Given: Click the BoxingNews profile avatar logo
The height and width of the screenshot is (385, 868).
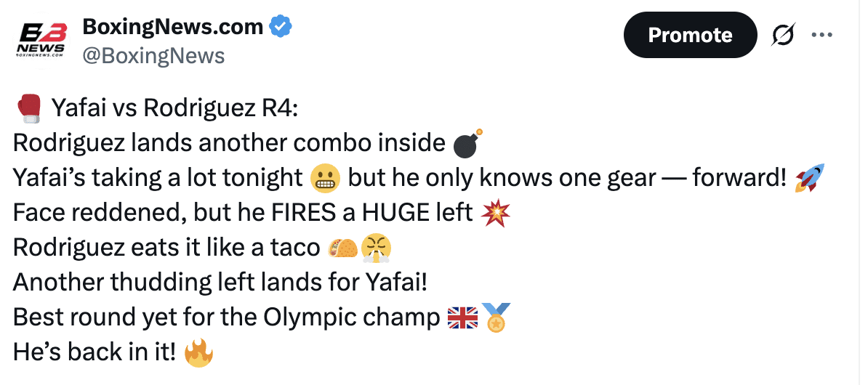Looking at the screenshot, I should tap(42, 39).
